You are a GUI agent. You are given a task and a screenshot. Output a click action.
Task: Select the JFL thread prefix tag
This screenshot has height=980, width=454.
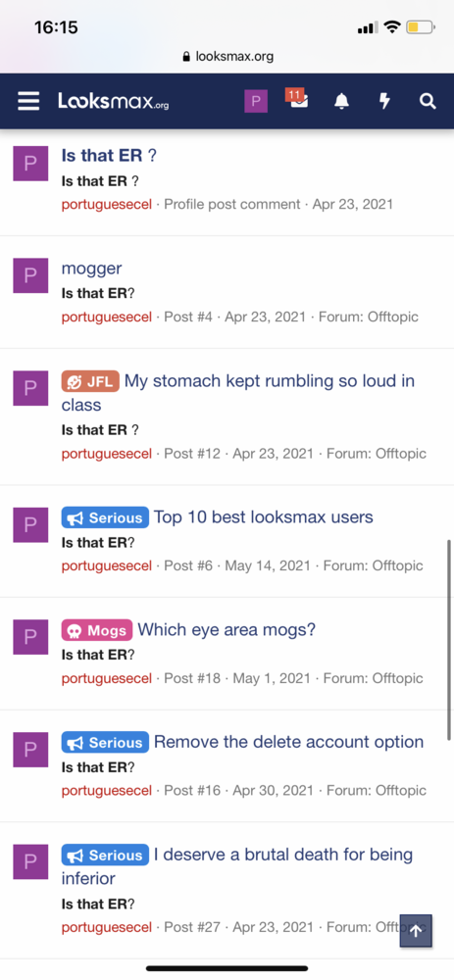click(90, 381)
